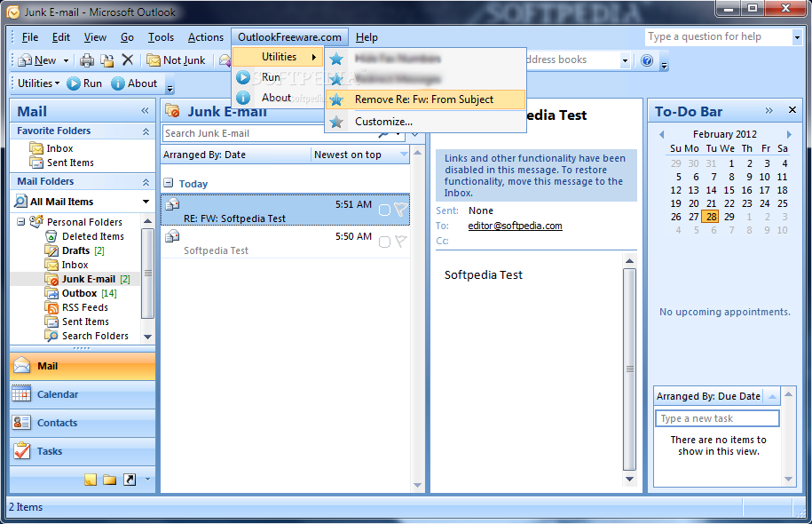Screen dimensions: 812x524
Task: Switch to the Mail pane
Action: [83, 367]
